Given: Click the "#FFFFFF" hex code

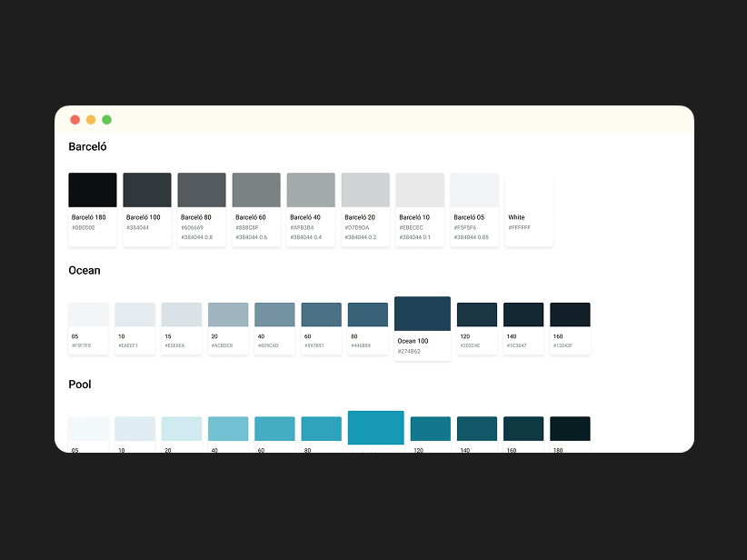Looking at the screenshot, I should pos(519,228).
